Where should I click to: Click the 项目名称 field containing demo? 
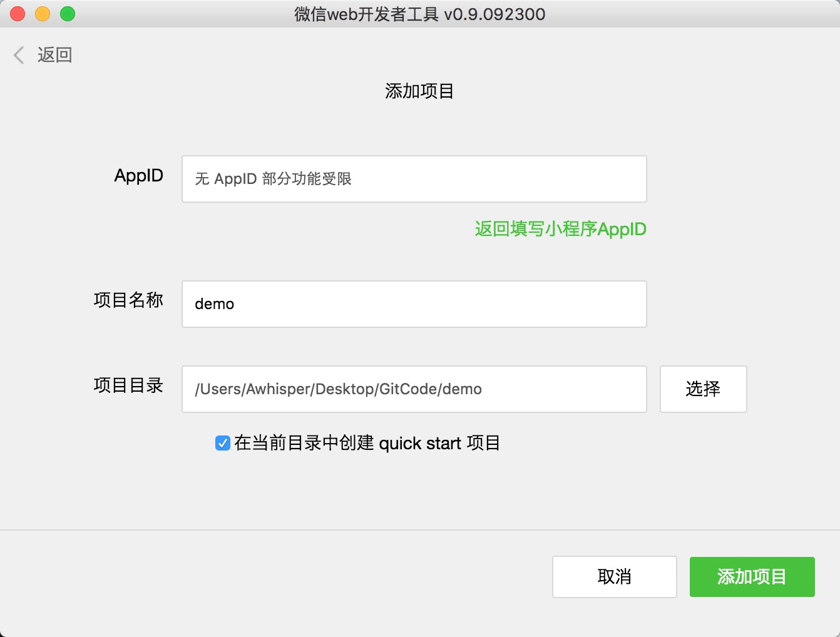(414, 304)
